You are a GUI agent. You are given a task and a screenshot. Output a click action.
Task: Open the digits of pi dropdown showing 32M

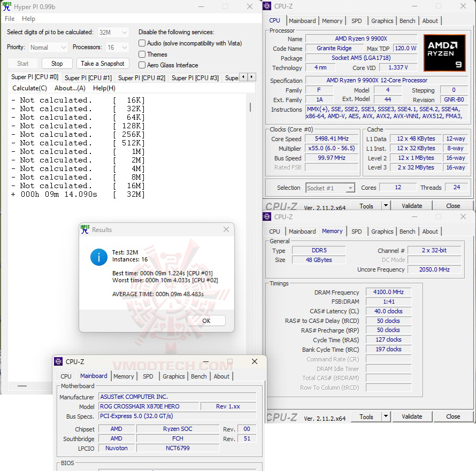[x=113, y=32]
